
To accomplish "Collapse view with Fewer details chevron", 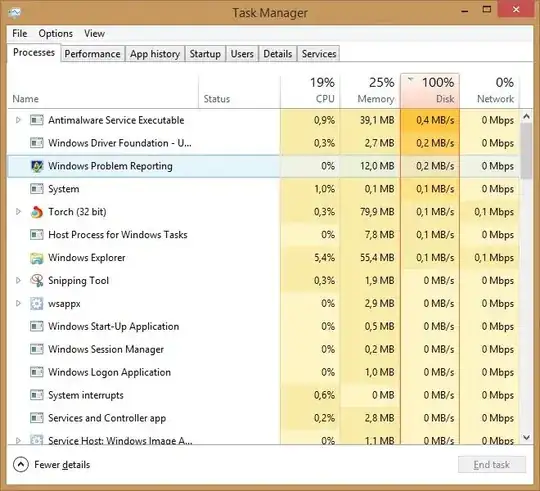I will coord(21,465).
